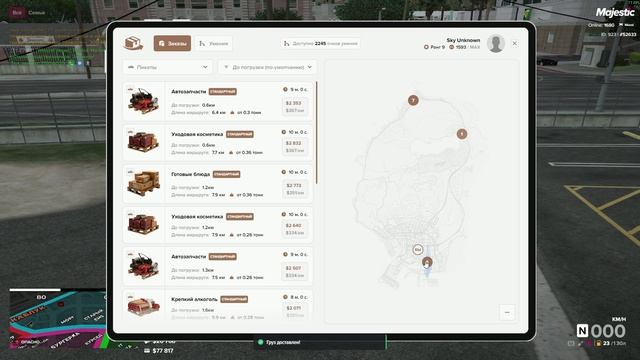Click the $2 832 price box

(x=294, y=147)
